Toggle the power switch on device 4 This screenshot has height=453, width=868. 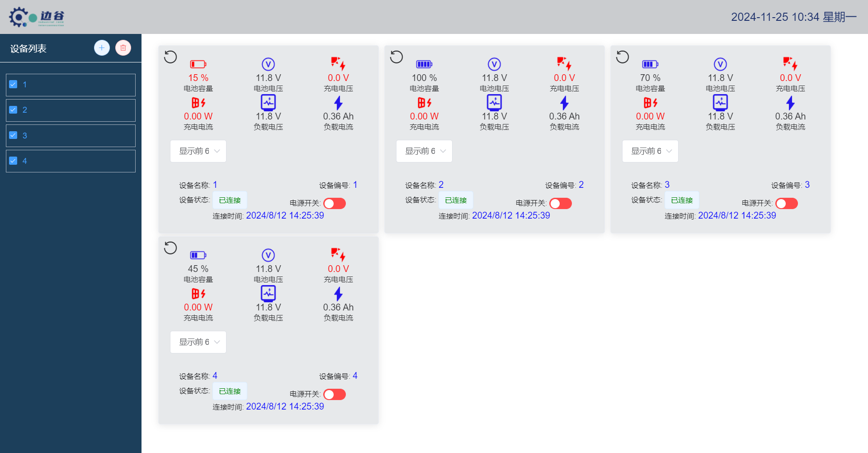pos(335,395)
